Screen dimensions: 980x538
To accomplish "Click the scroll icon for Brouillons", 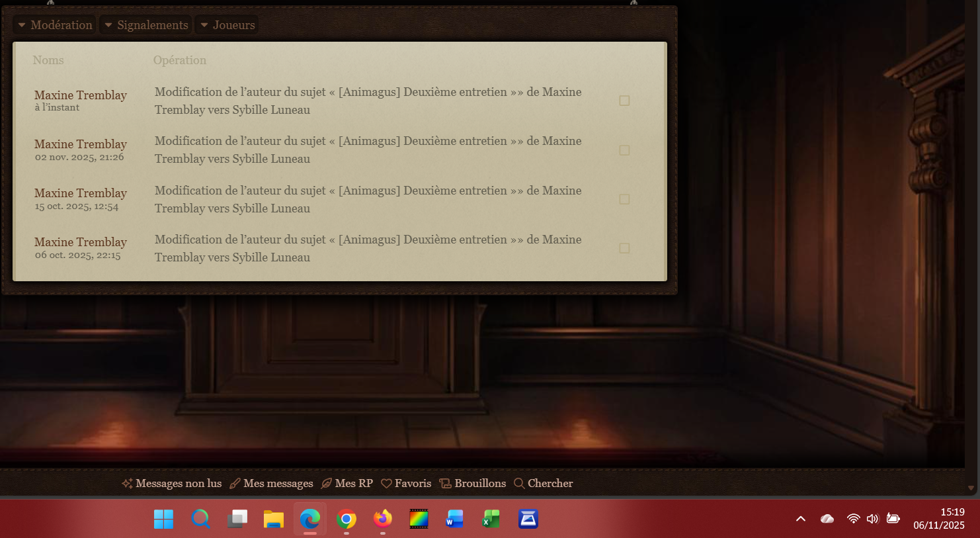I will [x=445, y=484].
